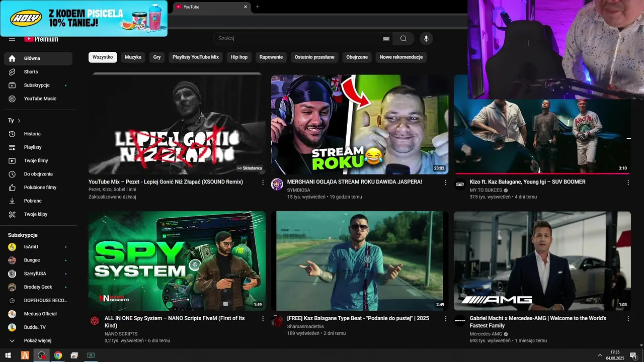Open Pezet Lepiej Gonić thumbnail

[x=177, y=125]
